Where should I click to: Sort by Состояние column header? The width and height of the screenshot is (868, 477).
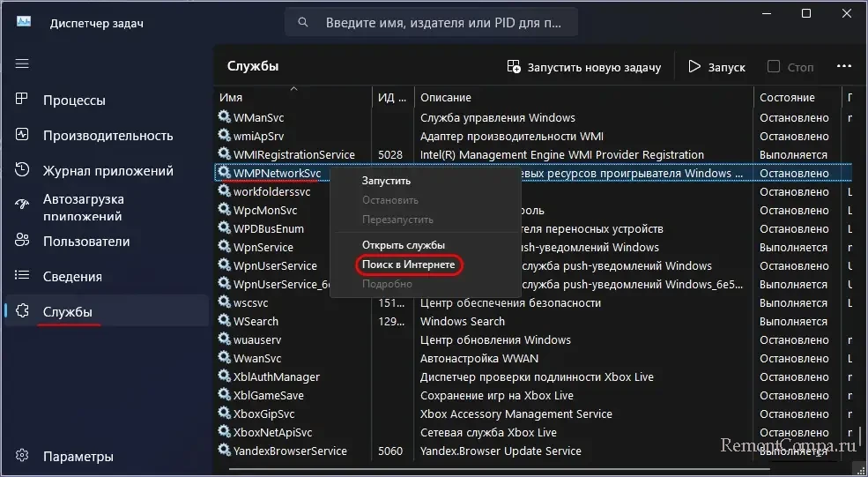[x=787, y=98]
